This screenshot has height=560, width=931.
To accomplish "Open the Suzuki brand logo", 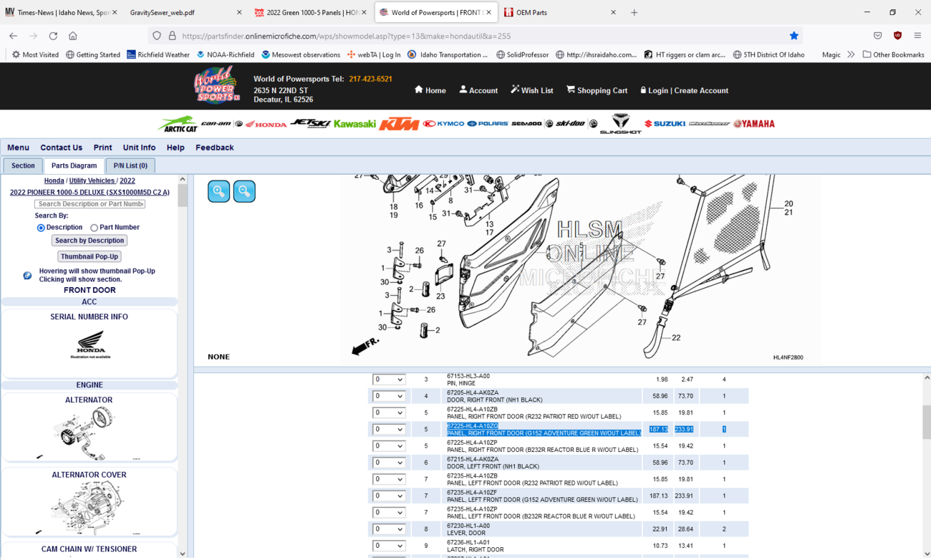I will (665, 124).
